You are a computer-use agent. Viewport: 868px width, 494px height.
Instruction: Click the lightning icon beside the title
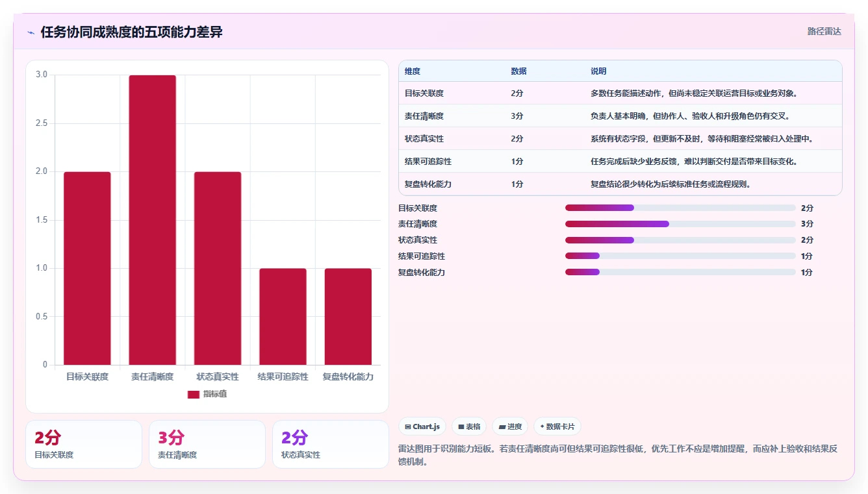[x=31, y=32]
